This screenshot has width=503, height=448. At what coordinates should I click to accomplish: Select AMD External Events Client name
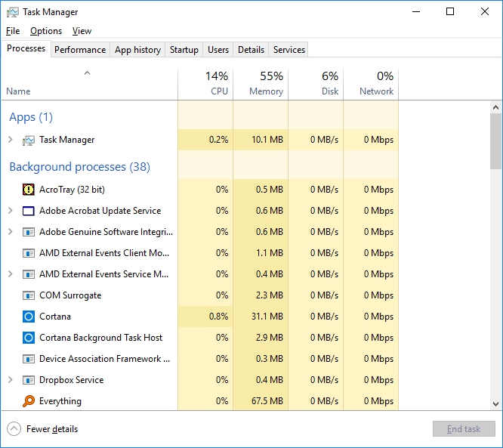[104, 253]
